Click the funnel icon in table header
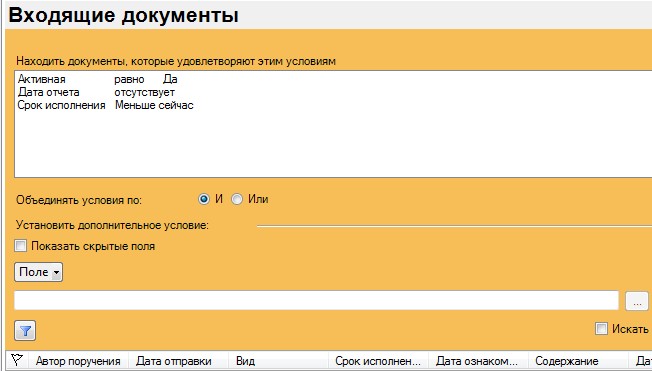 pos(17,360)
